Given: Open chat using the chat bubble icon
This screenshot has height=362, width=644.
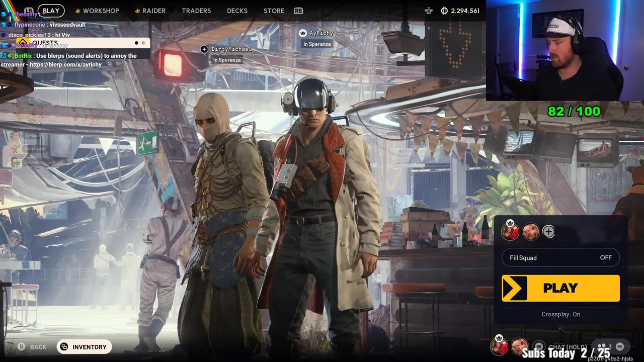Looking at the screenshot, I should [x=539, y=347].
